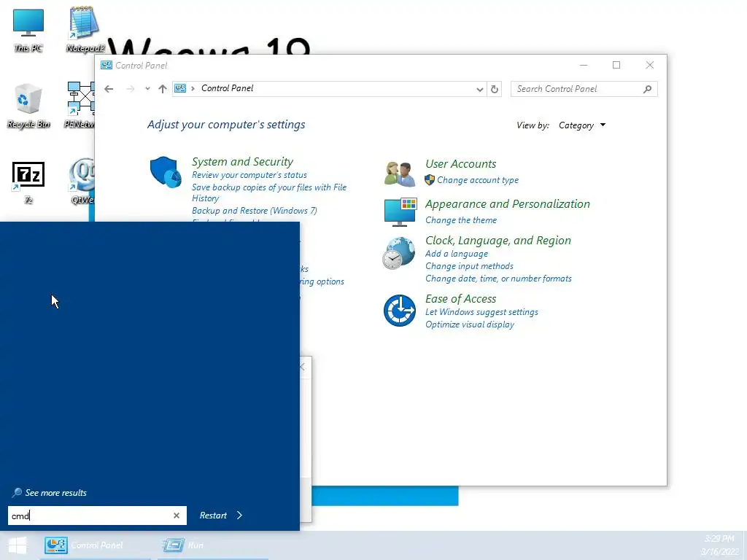This screenshot has height=560, width=747.
Task: Open QtWeb desktop shortcut
Action: (x=82, y=181)
